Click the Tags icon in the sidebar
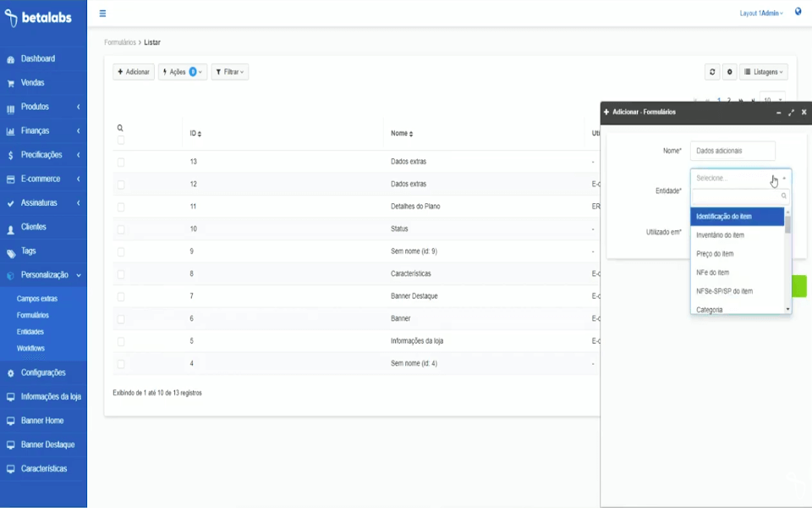Image resolution: width=812 pixels, height=508 pixels. pos(10,252)
